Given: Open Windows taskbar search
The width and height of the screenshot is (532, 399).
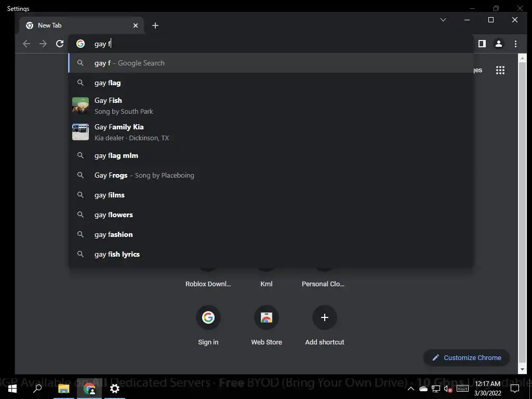Looking at the screenshot, I should pyautogui.click(x=37, y=389).
